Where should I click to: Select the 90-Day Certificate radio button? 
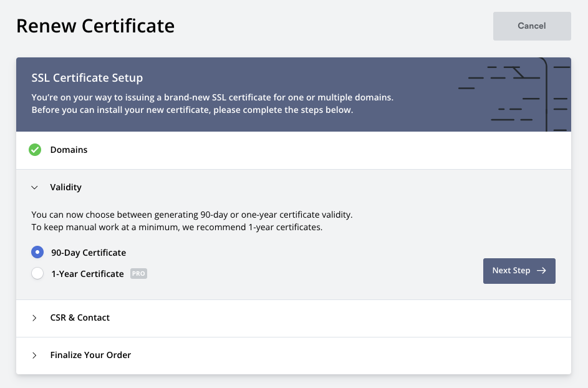(x=37, y=253)
